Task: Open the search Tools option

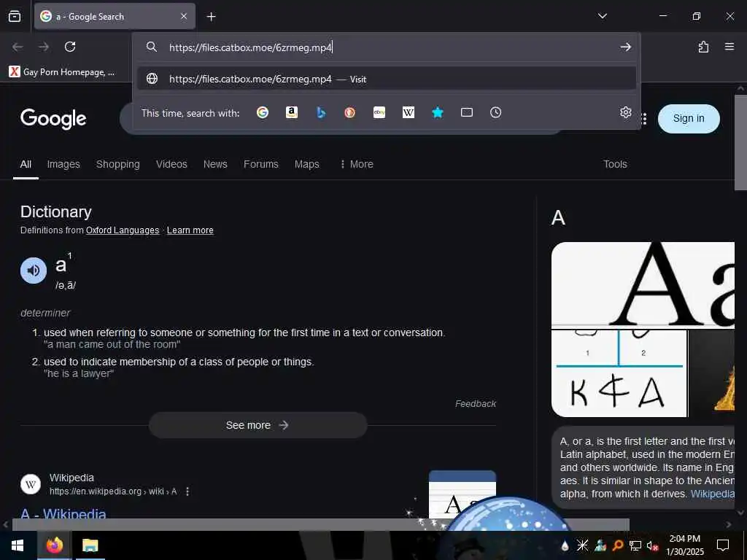Action: click(x=615, y=164)
